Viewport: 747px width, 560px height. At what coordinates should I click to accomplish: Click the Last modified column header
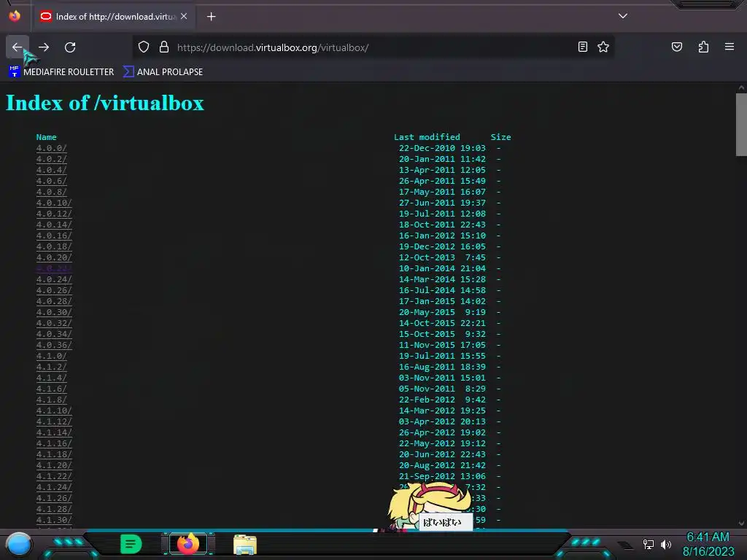tap(427, 137)
